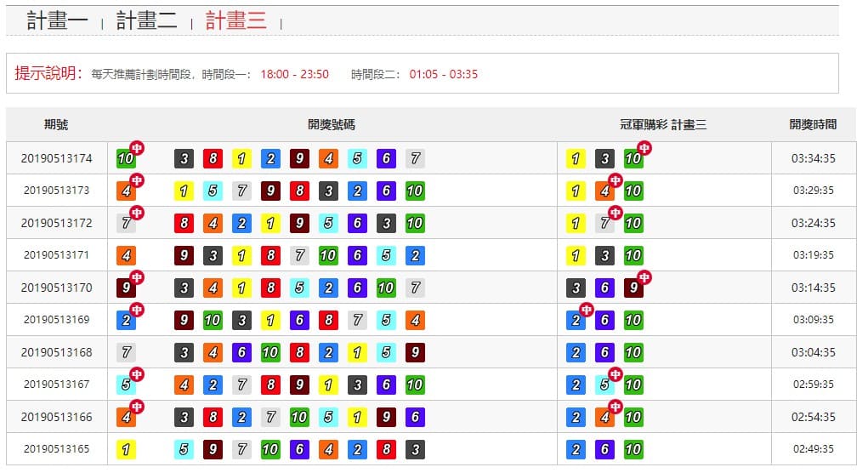
Task: Select period number 20190513171
Action: (56, 255)
